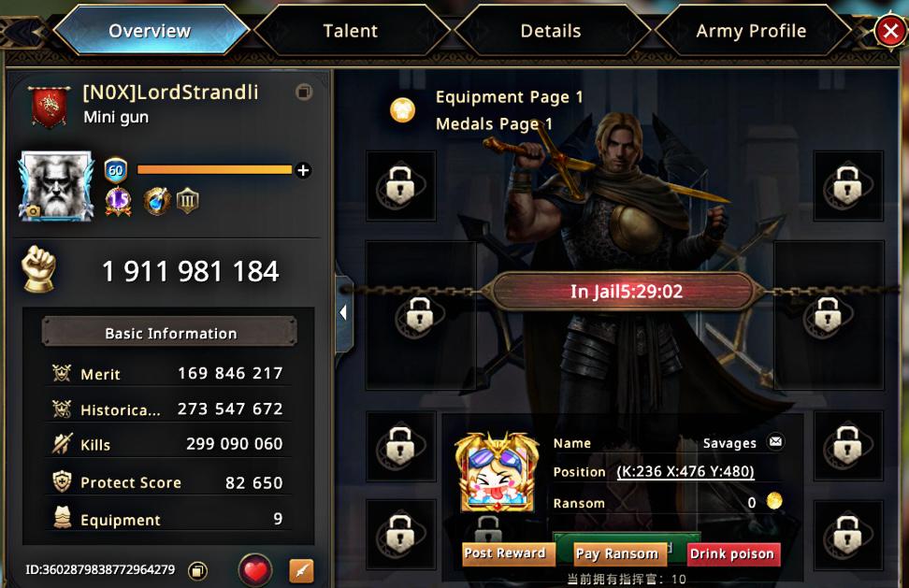Open the potion flask badge icon

click(x=156, y=202)
